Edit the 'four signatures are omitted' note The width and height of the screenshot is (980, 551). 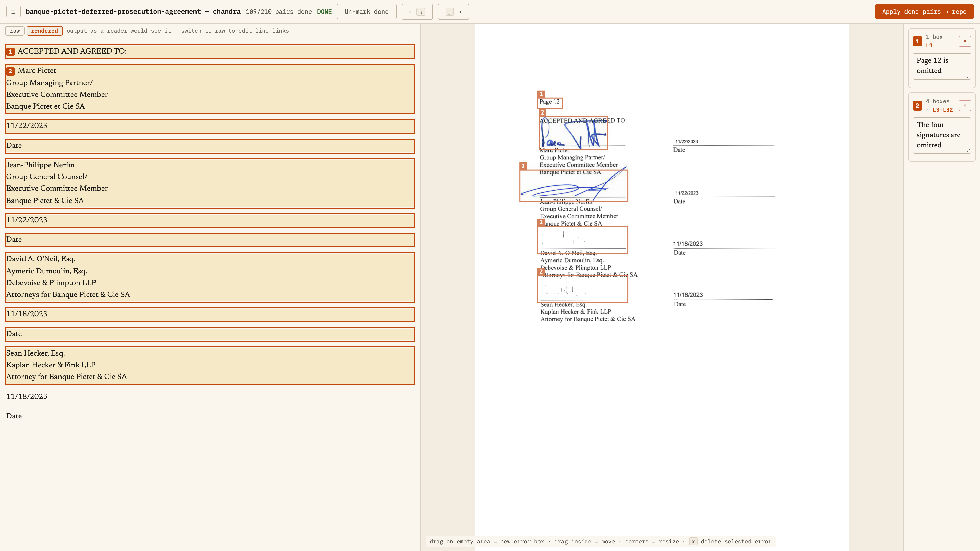pos(941,135)
